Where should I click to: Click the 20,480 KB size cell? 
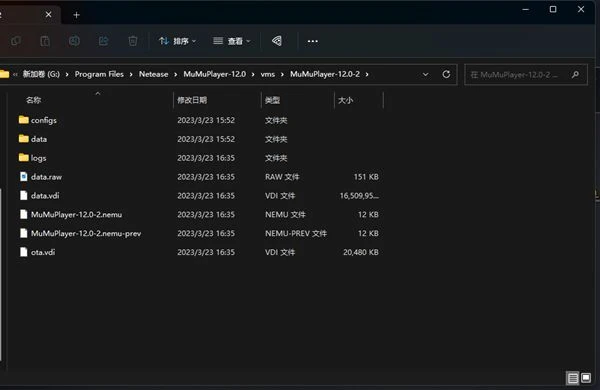point(361,252)
